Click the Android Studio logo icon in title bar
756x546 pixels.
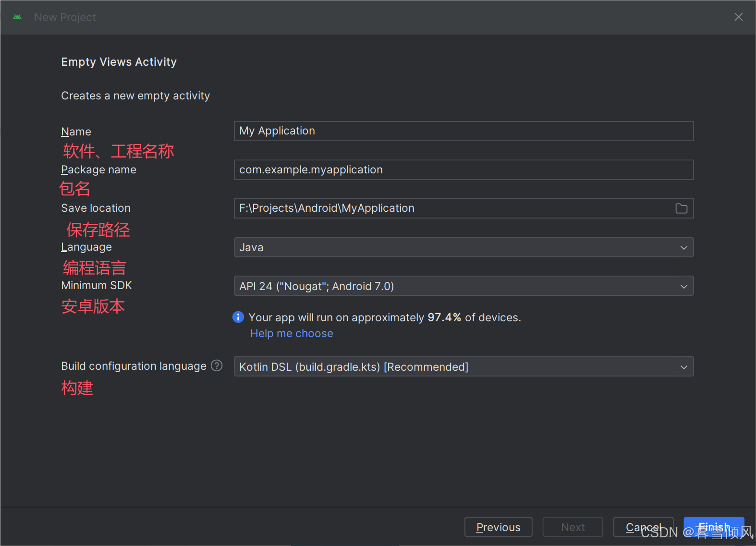(17, 17)
